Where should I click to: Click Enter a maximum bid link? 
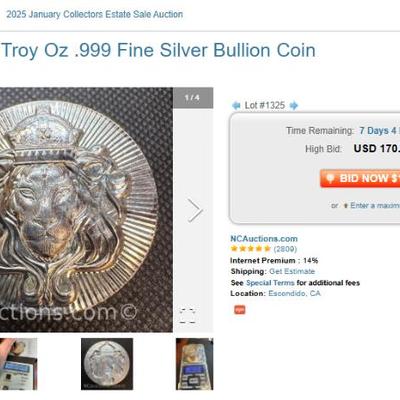tap(375, 206)
